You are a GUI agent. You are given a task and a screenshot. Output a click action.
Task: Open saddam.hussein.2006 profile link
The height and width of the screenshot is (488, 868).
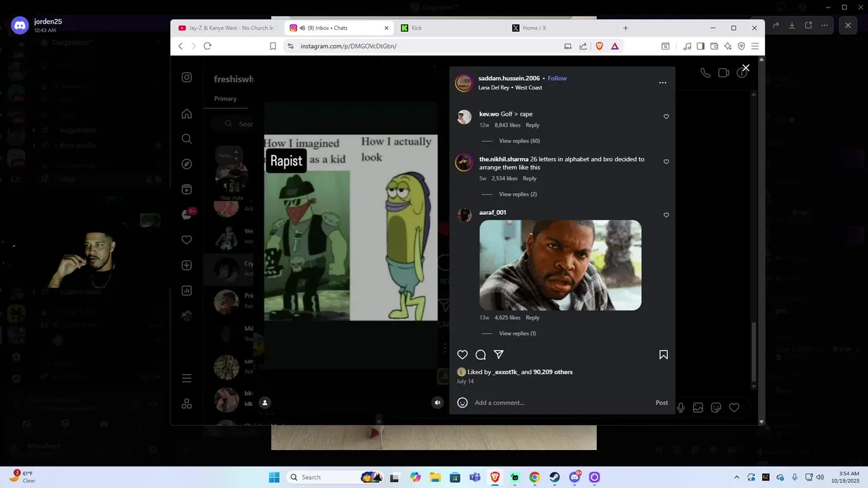[509, 78]
